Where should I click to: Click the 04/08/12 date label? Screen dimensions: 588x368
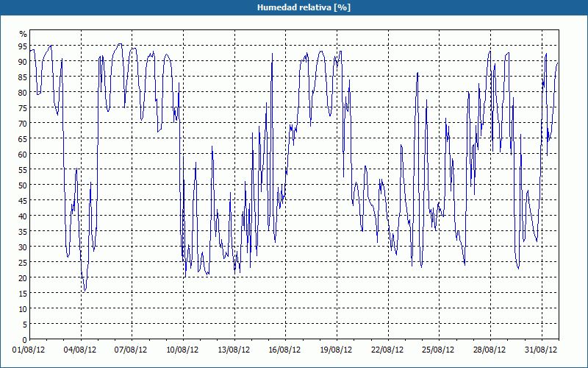80,350
